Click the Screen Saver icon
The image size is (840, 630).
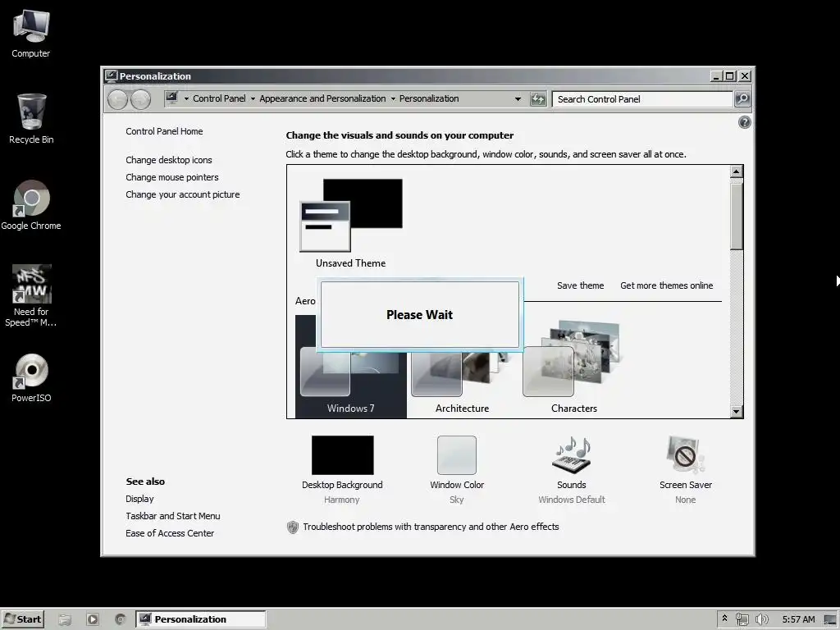(685, 454)
